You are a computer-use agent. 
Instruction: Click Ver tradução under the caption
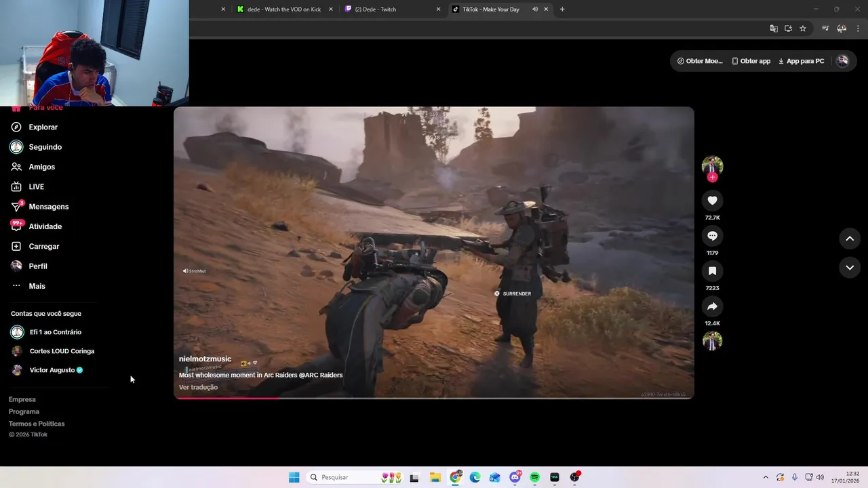pos(198,387)
